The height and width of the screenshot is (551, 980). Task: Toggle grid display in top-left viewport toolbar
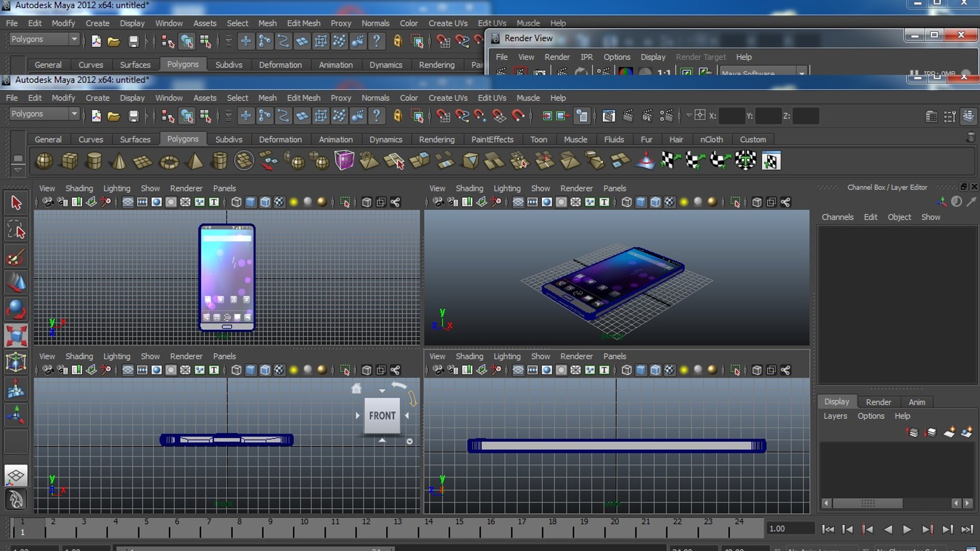click(128, 202)
